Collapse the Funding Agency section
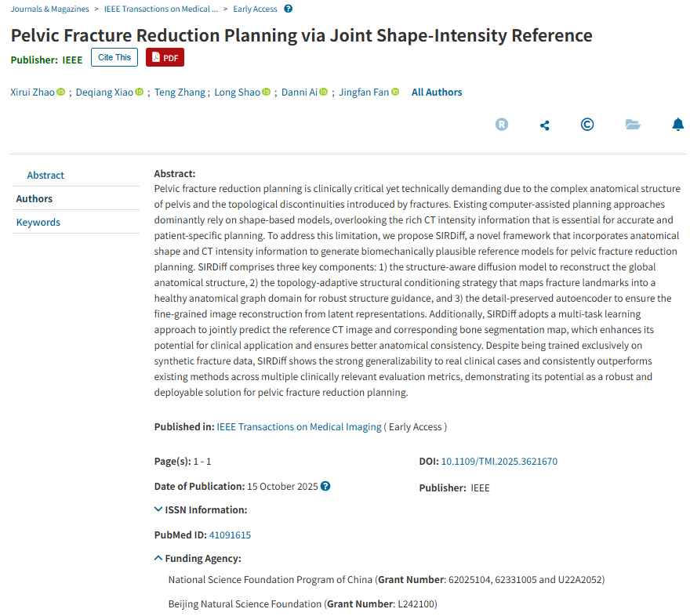This screenshot has width=690, height=616. [x=198, y=559]
